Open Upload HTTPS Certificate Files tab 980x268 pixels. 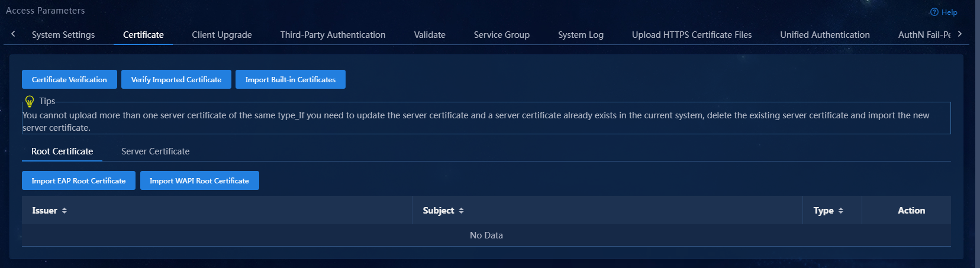692,35
